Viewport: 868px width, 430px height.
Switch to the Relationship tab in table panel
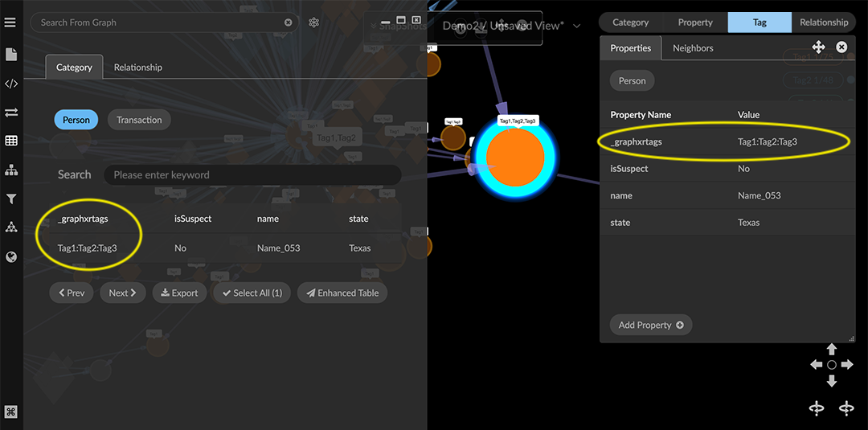coord(137,68)
